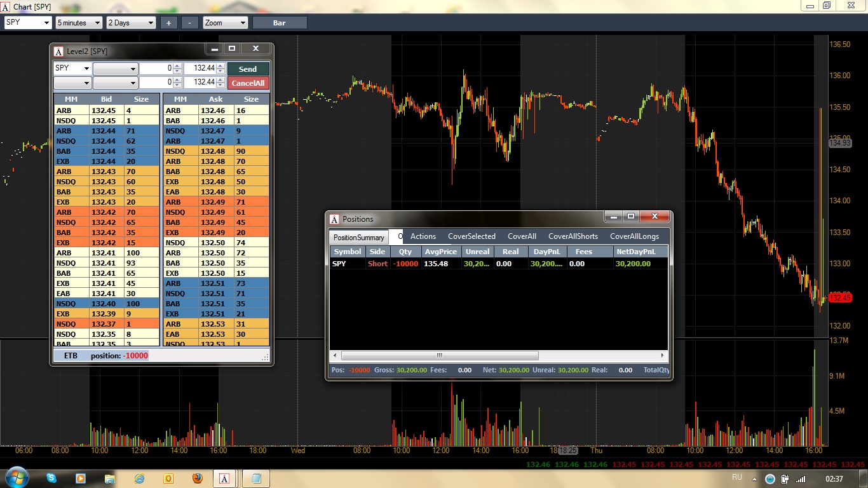Zoom in chart with the plus button
The image size is (868, 488).
[x=168, y=23]
